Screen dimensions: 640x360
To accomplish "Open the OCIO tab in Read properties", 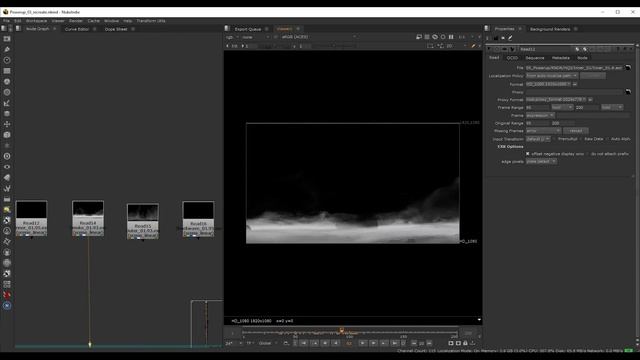I will pos(512,58).
